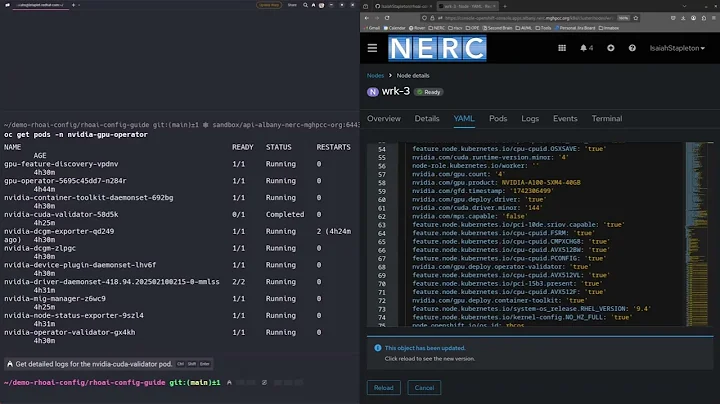
Task: Click the Cancel button below the YAML editor
Action: (x=424, y=387)
